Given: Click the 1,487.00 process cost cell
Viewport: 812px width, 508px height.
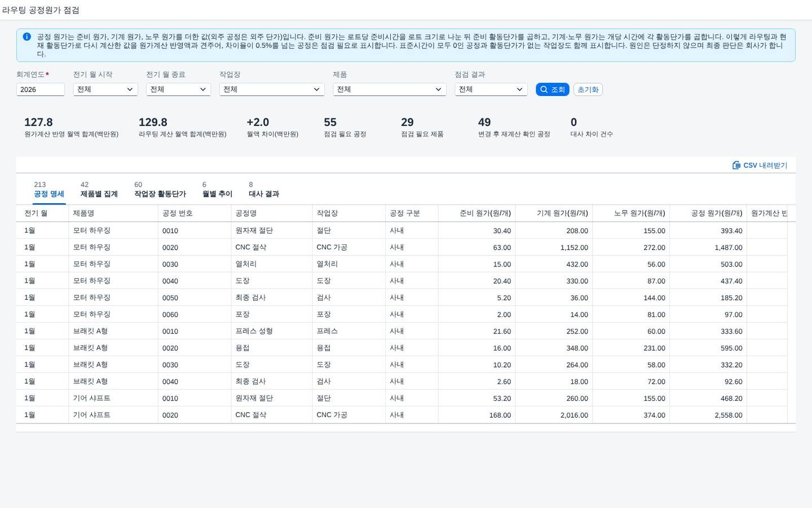Looking at the screenshot, I should [x=708, y=247].
